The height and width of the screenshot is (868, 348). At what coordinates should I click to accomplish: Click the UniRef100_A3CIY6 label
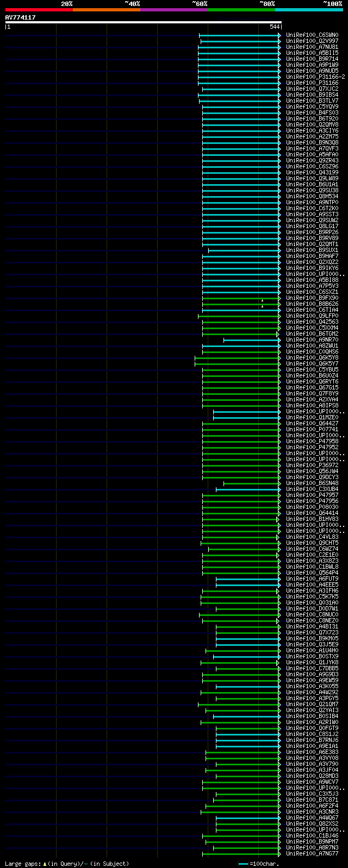312,131
